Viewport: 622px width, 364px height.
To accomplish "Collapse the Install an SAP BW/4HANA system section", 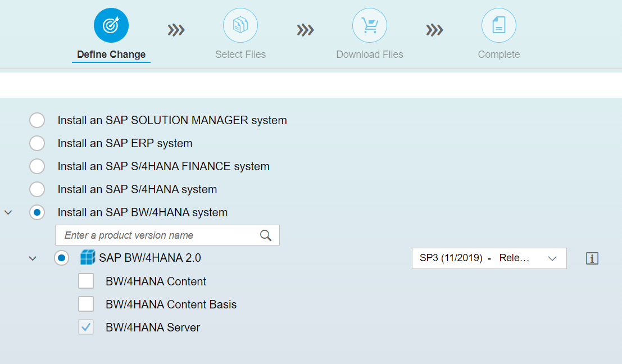I will [8, 212].
